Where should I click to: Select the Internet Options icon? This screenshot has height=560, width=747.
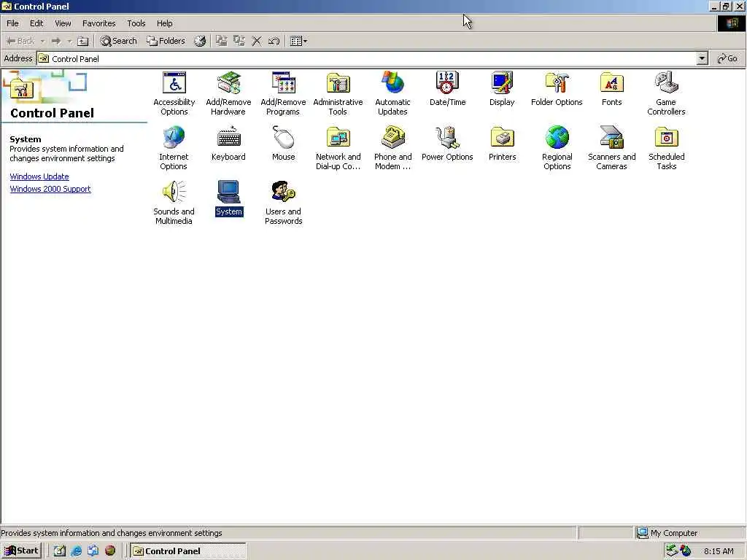(174, 138)
